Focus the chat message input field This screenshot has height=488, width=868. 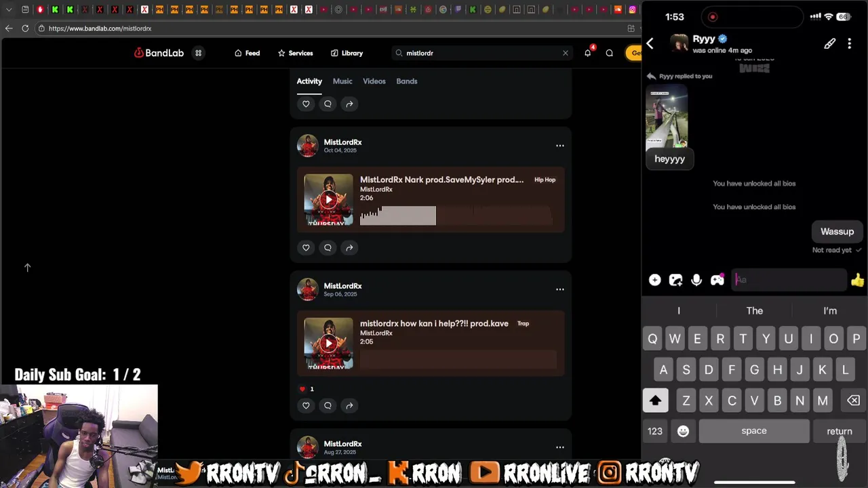pyautogui.click(x=789, y=280)
